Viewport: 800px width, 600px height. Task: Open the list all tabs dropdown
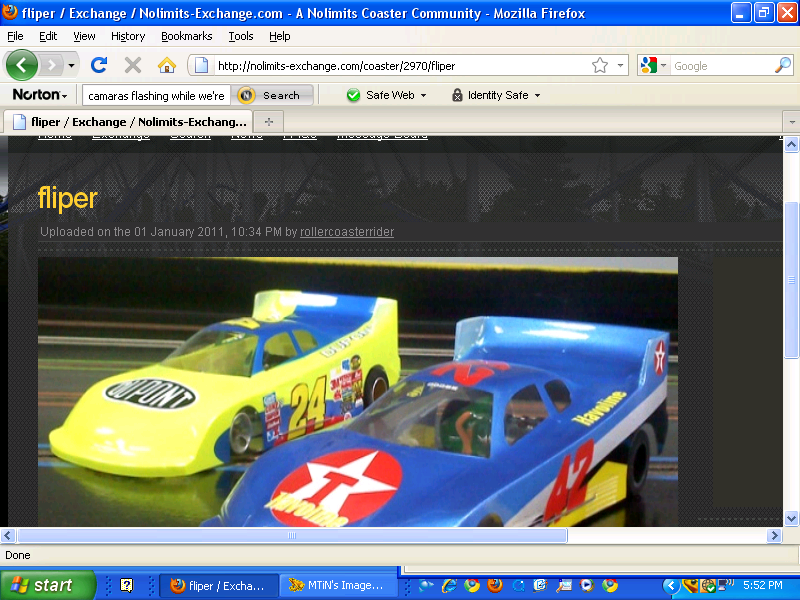pos(791,122)
